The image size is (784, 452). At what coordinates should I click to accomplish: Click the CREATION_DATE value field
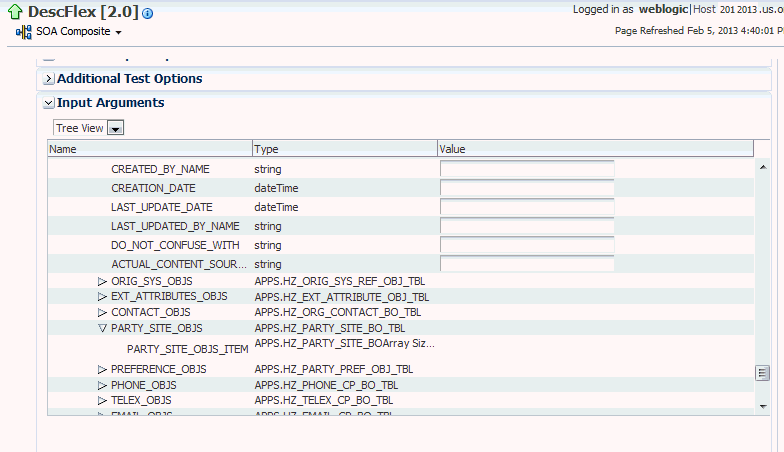click(527, 188)
